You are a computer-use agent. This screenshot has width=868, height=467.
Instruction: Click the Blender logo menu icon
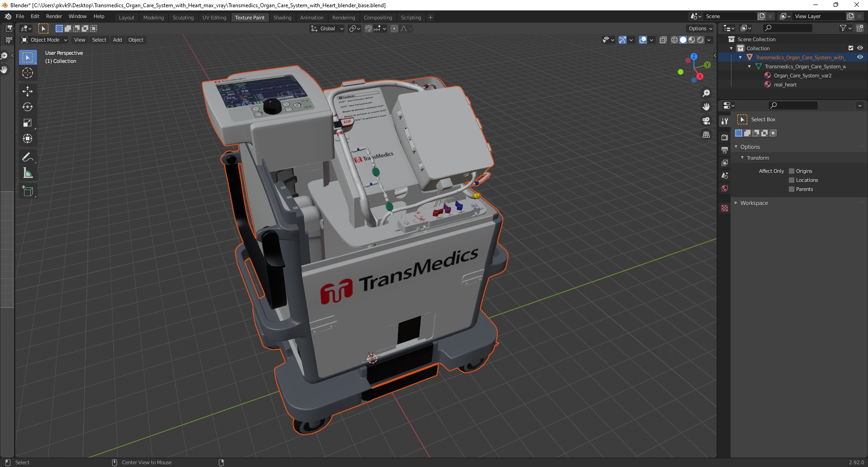pyautogui.click(x=8, y=16)
